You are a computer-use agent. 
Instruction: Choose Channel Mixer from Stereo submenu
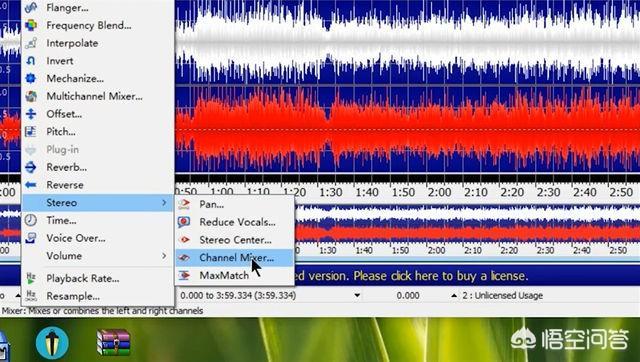[235, 258]
